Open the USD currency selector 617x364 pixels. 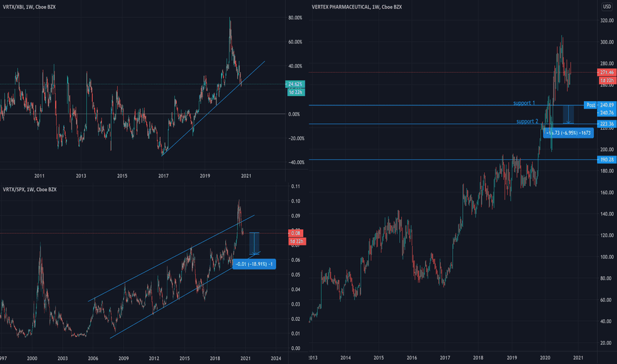607,7
